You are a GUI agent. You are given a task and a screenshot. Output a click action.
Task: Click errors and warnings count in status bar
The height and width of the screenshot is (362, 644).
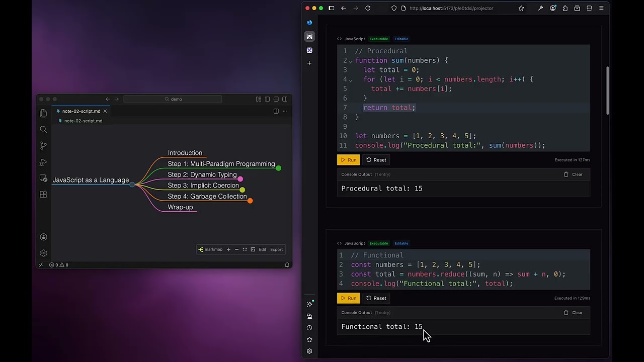[59, 265]
